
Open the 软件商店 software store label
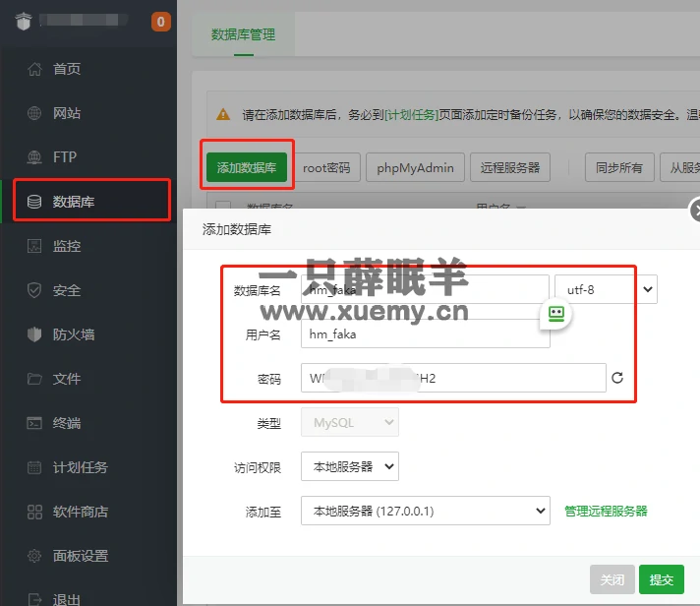click(x=81, y=512)
